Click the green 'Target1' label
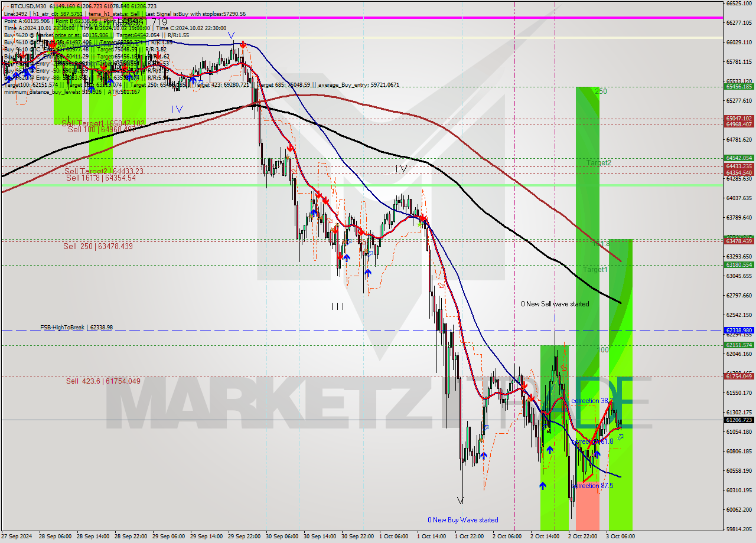 point(595,270)
